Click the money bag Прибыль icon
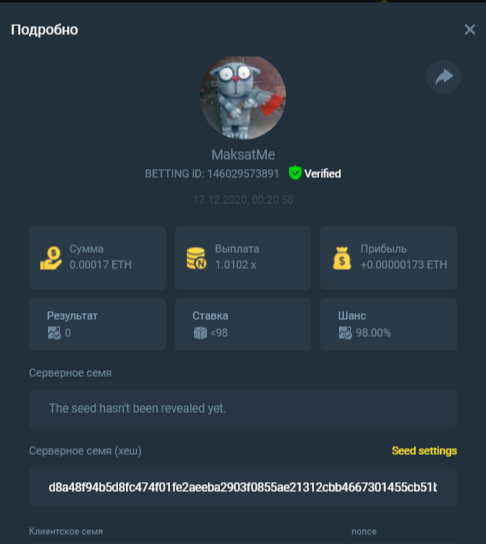Image resolution: width=486 pixels, height=544 pixels. click(x=342, y=258)
